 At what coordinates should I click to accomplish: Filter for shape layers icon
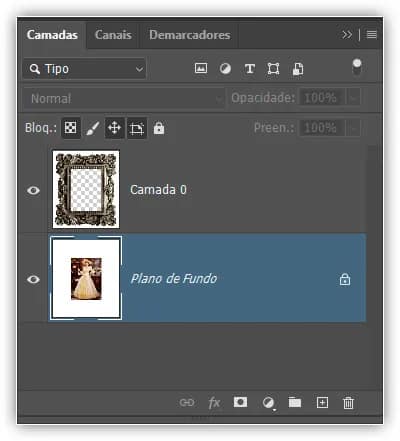click(x=273, y=69)
